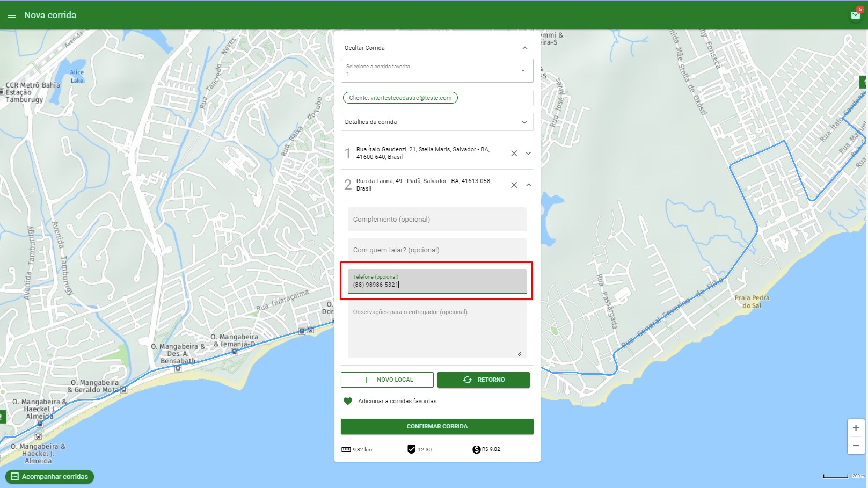Click the stop 1 address text
Viewport: 868px width, 488px height.
(x=423, y=153)
